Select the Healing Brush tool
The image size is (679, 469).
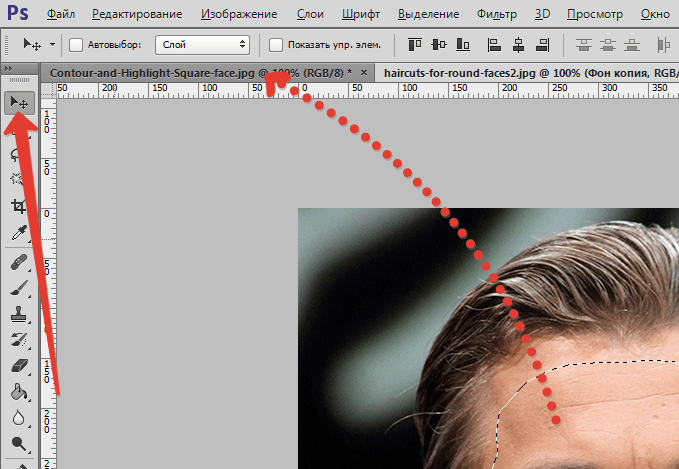tap(19, 263)
